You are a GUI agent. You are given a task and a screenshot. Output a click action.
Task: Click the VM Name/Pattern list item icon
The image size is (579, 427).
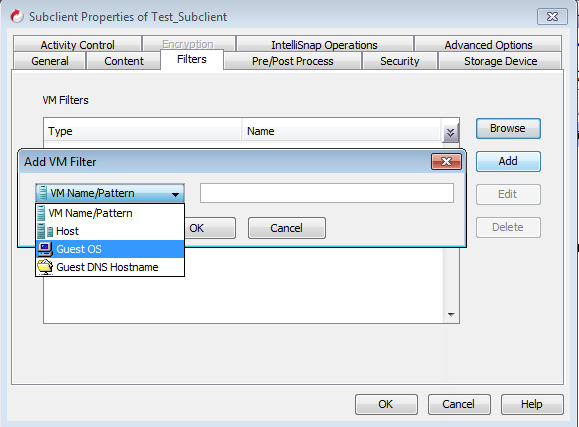[41, 213]
